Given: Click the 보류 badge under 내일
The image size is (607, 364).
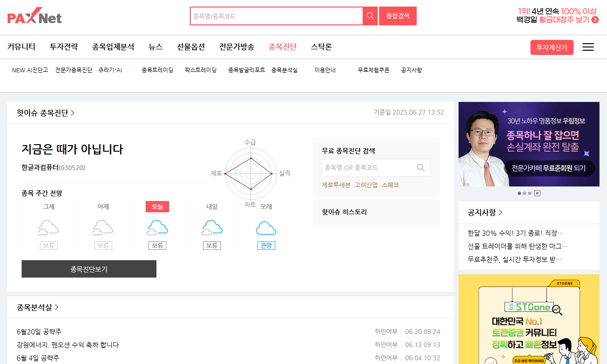Looking at the screenshot, I should click(x=212, y=246).
